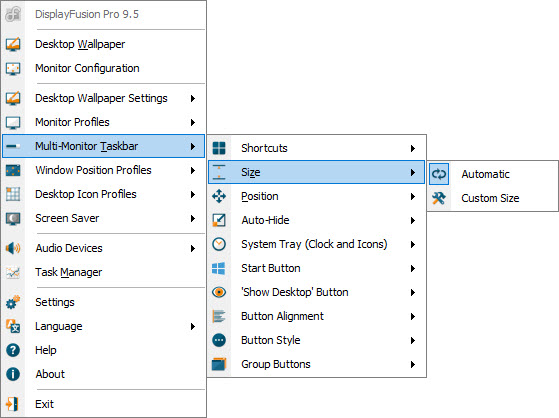Click the Desktop Wallpaper Settings icon
This screenshot has width=559, height=418.
13,98
